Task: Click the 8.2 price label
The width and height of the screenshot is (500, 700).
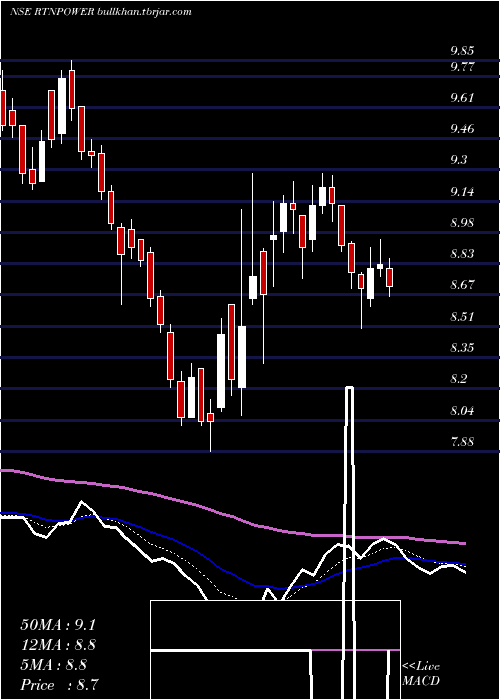Action: [458, 379]
